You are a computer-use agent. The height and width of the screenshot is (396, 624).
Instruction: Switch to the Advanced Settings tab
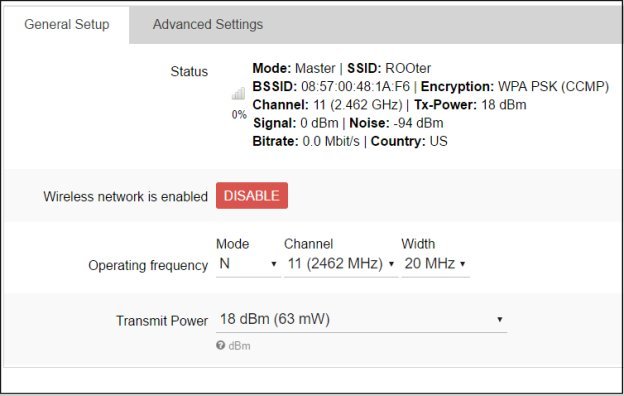pyautogui.click(x=208, y=24)
